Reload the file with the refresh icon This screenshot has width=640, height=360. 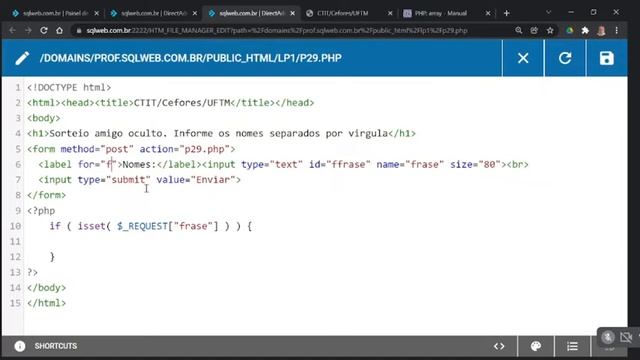(565, 58)
